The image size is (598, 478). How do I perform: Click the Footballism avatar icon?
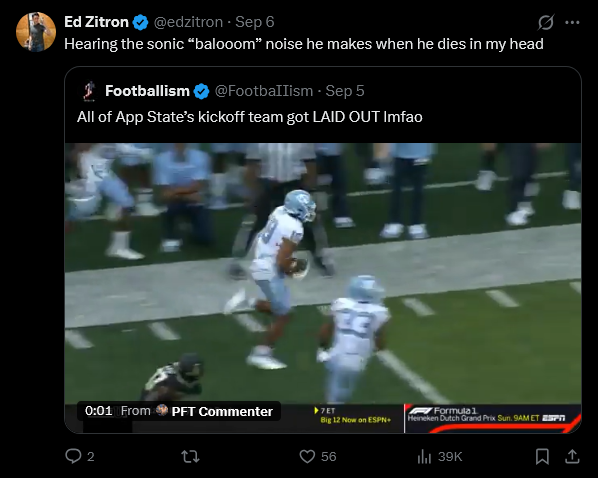click(x=89, y=91)
